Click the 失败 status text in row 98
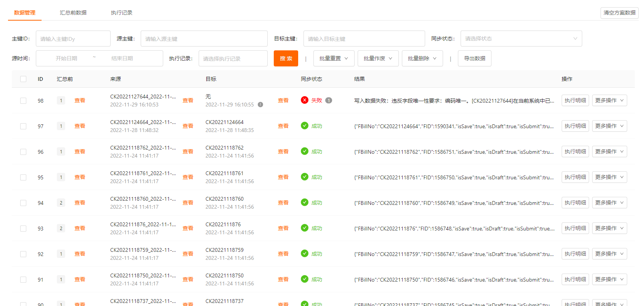This screenshot has width=644, height=306. [x=317, y=100]
